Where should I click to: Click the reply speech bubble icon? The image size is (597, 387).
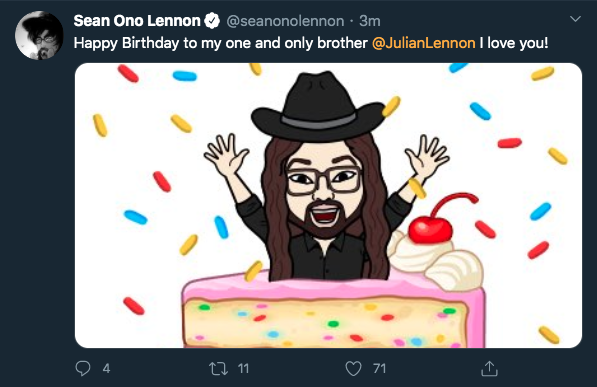83,368
